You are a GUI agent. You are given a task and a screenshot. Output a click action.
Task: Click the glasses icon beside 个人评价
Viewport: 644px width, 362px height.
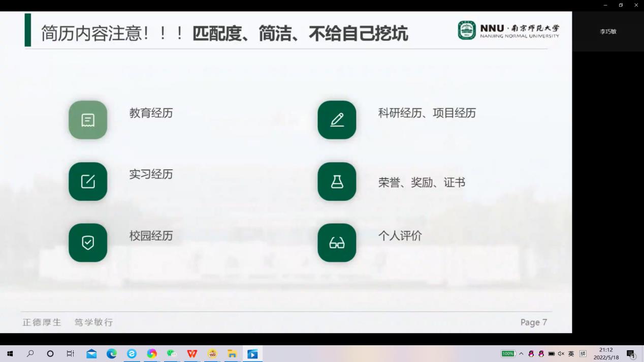pos(337,243)
